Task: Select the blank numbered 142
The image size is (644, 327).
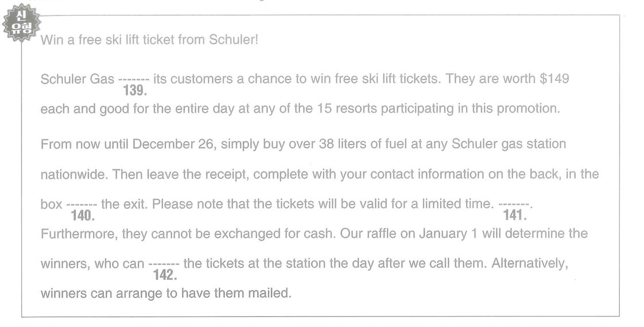Action: [164, 264]
